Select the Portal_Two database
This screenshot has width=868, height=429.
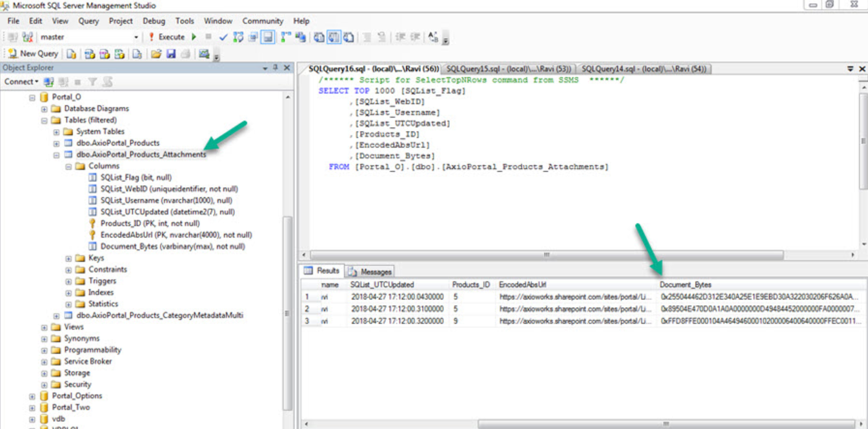[x=71, y=408]
